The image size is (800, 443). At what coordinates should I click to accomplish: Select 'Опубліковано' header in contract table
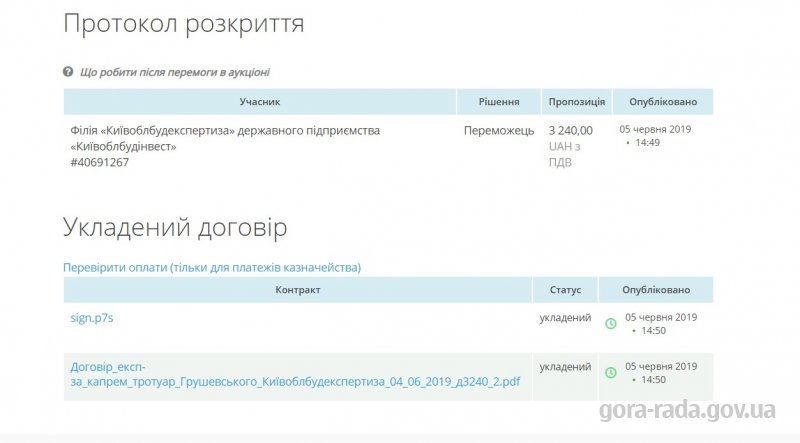click(x=656, y=290)
